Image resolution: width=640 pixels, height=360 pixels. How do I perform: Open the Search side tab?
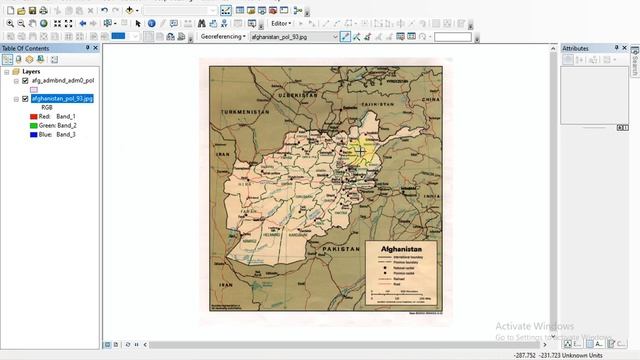[635, 61]
